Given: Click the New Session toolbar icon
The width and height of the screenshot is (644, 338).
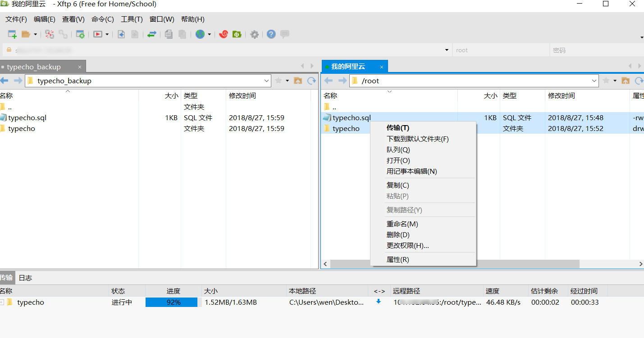Looking at the screenshot, I should tap(12, 34).
